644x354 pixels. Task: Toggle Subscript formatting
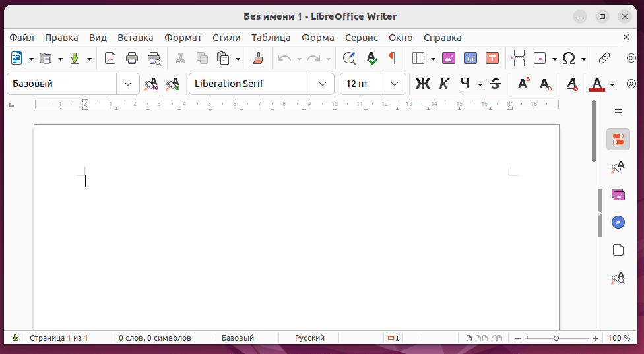point(546,84)
